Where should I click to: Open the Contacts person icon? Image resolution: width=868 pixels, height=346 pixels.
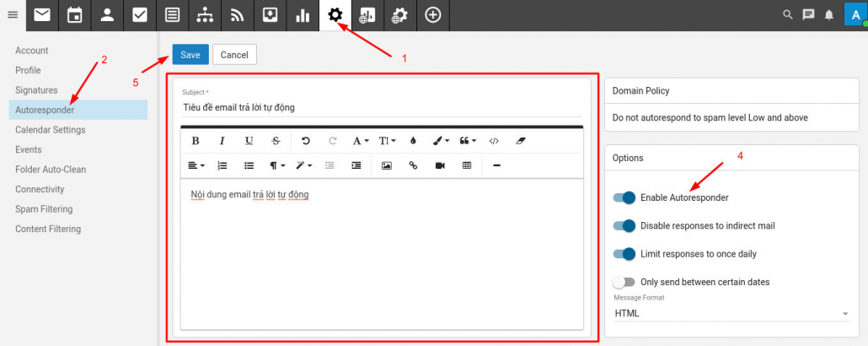(x=107, y=15)
